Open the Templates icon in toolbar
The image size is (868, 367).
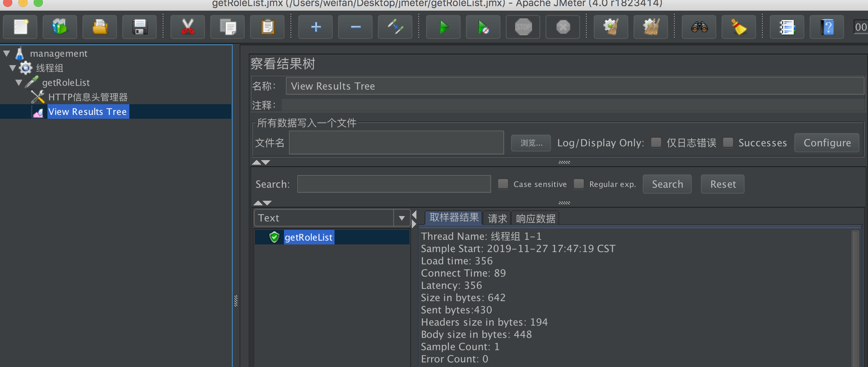click(x=60, y=27)
